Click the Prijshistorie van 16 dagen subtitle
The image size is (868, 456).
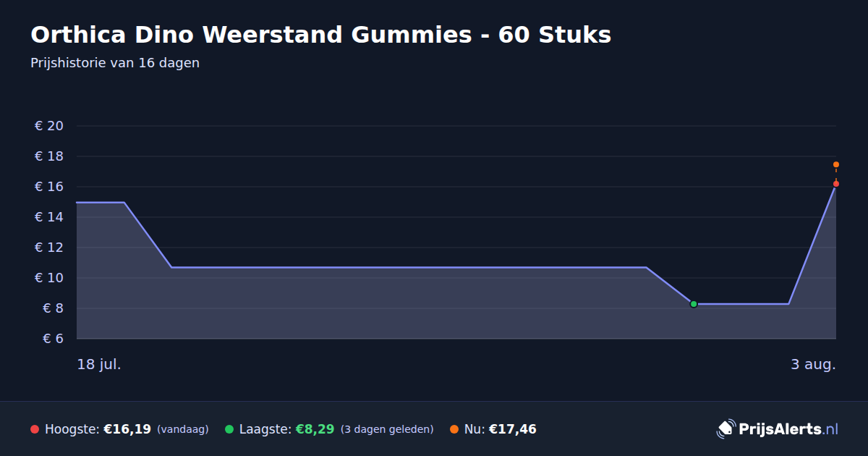(115, 63)
